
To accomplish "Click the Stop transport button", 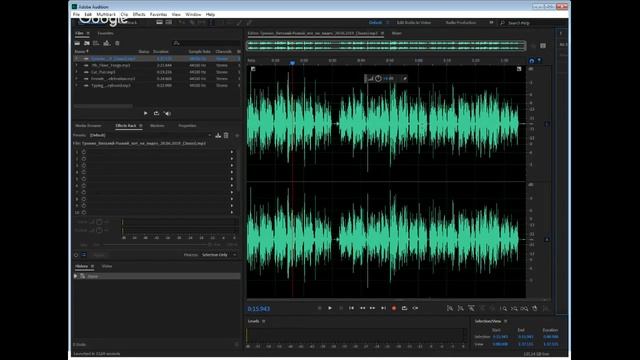I will (320, 309).
